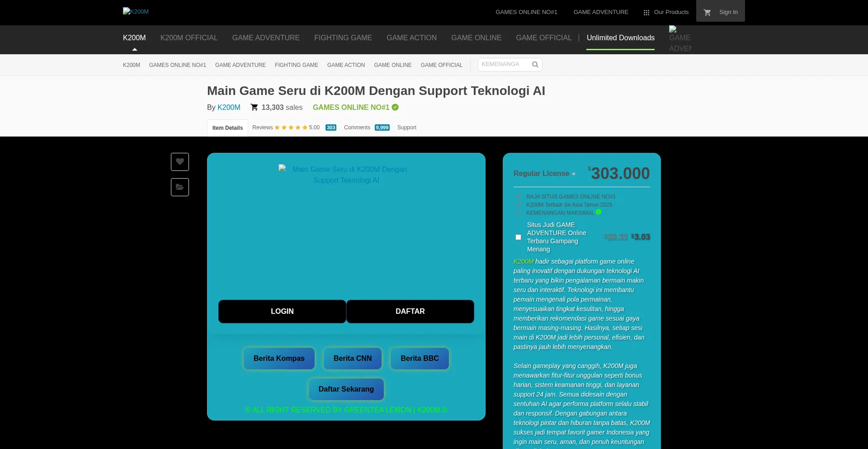Image resolution: width=868 pixels, height=449 pixels.
Task: Select K200M in the dark nav bar
Action: click(x=134, y=38)
